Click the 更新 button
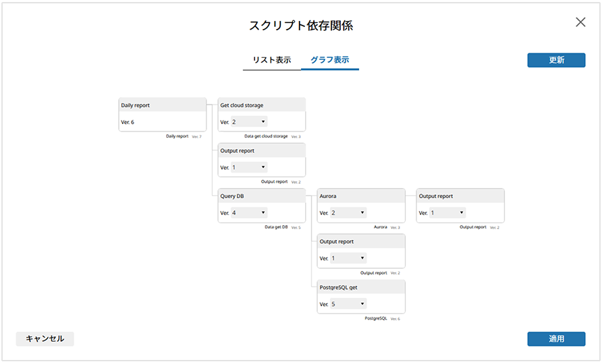Viewport: 602px width, 364px height. click(x=556, y=60)
